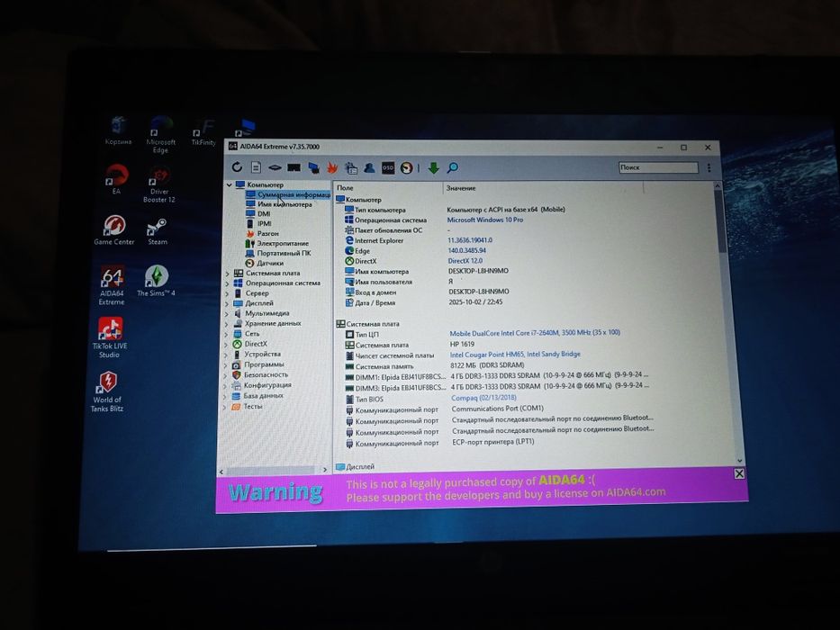Select Электропитание tree item
This screenshot has height=630, width=840.
click(x=277, y=243)
